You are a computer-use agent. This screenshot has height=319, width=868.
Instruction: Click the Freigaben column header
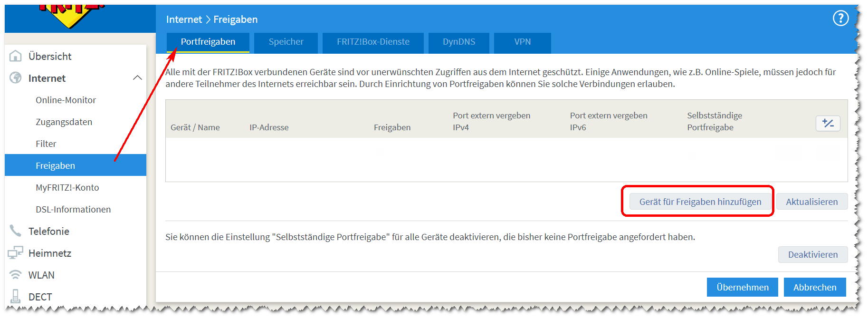tap(392, 127)
